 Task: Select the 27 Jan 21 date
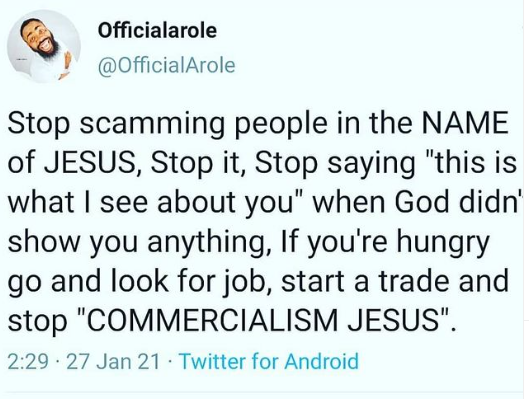coord(113,362)
